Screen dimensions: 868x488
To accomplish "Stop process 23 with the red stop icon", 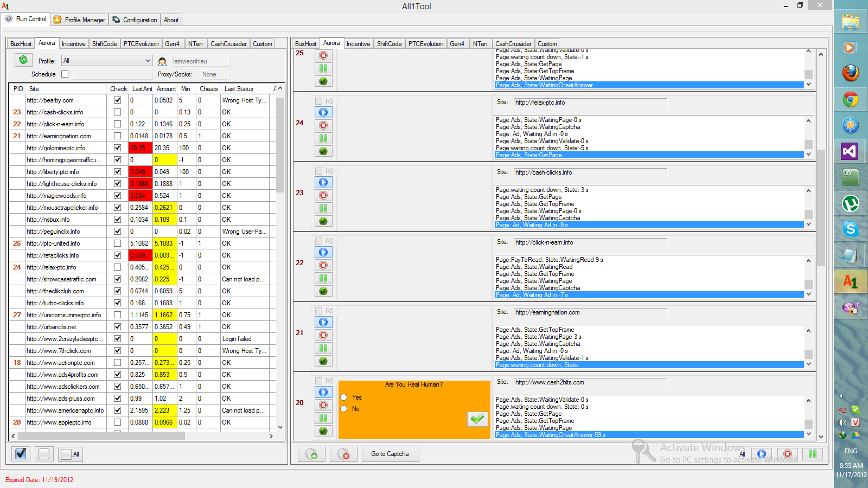I will click(323, 195).
